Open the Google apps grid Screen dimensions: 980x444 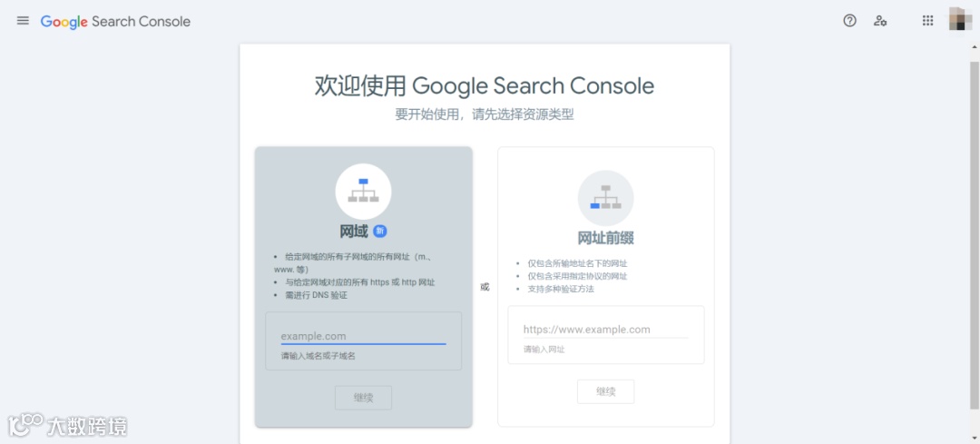point(927,21)
